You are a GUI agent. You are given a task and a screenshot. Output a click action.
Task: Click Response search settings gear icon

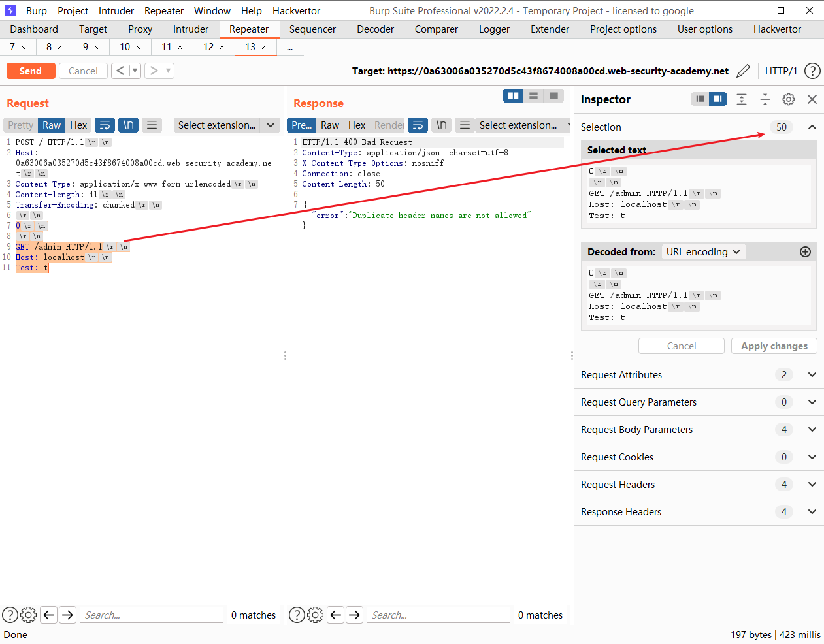point(315,615)
